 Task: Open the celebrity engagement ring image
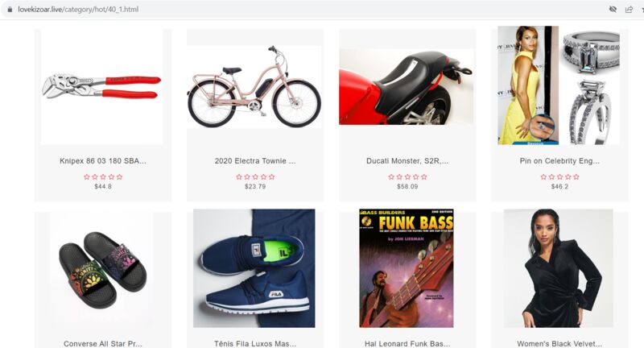[x=559, y=85]
